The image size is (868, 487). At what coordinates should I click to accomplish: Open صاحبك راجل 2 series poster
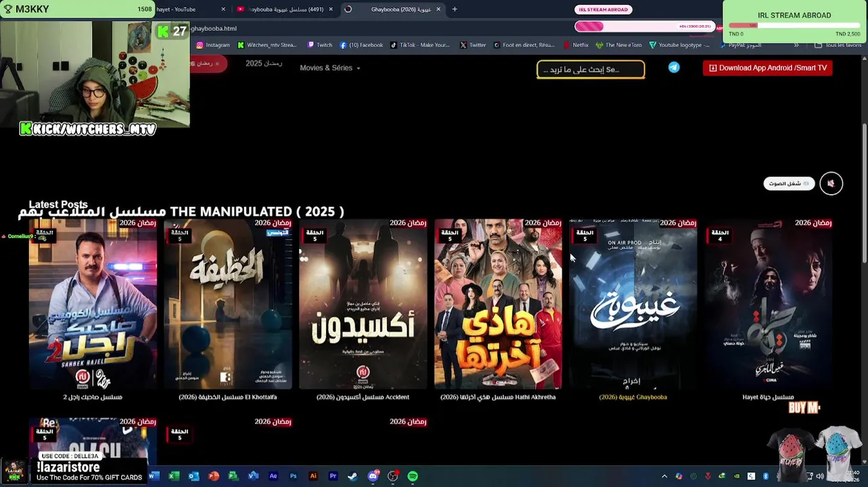pos(93,304)
